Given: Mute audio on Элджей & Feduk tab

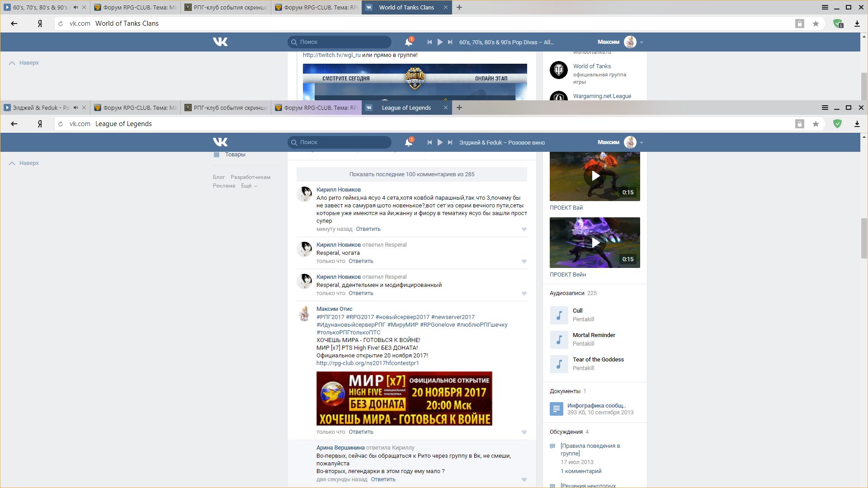Looking at the screenshot, I should [x=75, y=108].
